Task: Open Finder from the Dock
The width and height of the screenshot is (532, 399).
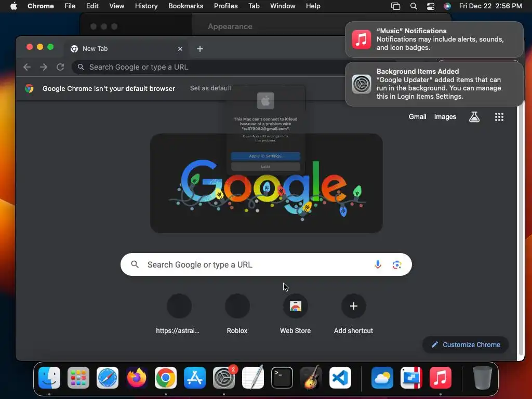Action: 49,378
